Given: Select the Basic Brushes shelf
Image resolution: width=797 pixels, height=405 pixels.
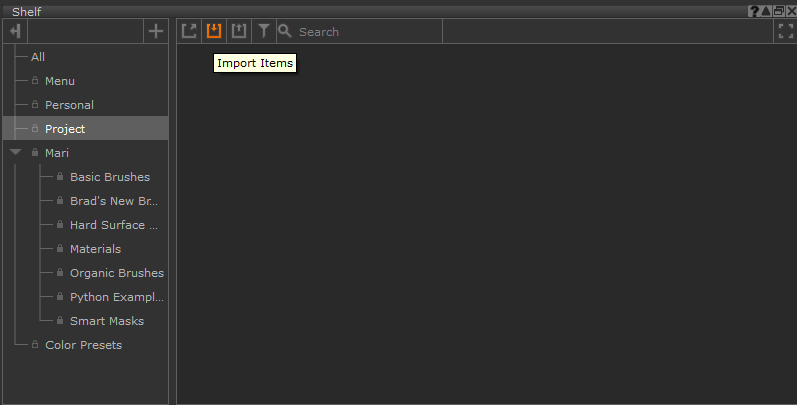Looking at the screenshot, I should pyautogui.click(x=109, y=177).
